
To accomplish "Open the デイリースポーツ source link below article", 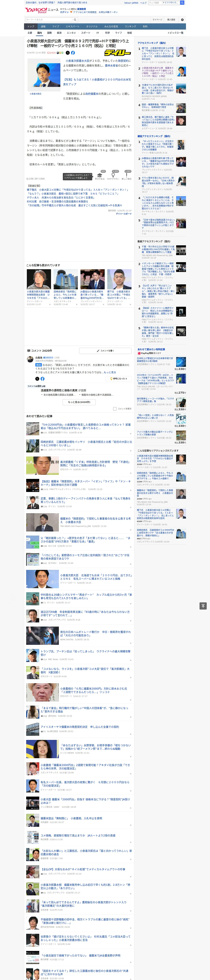I will pyautogui.click(x=123, y=214).
